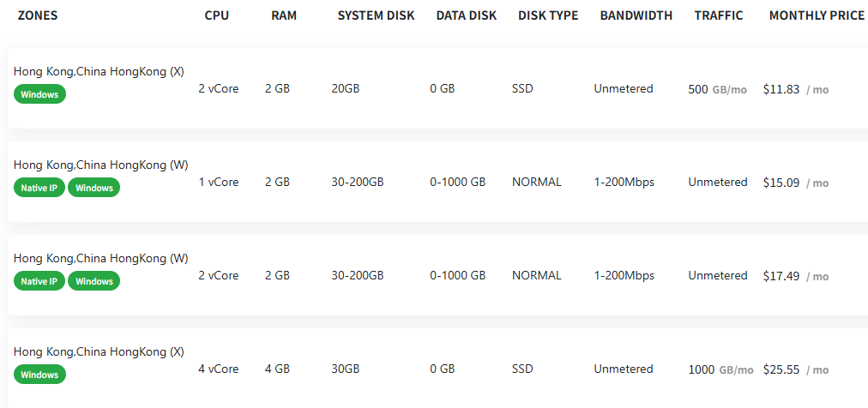The image size is (868, 408).
Task: Click the RAM column header
Action: click(x=284, y=15)
